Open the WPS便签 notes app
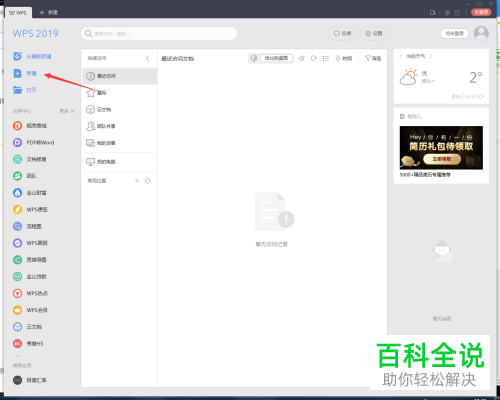Screen dimensions: 500x400 click(x=30, y=209)
